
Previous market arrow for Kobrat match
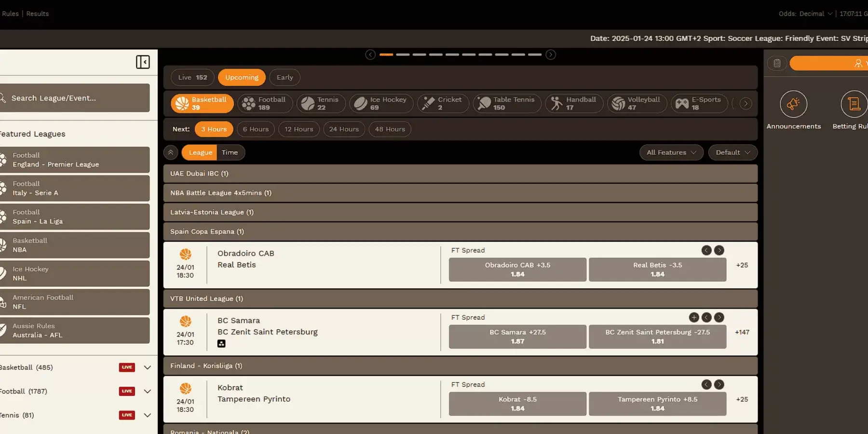(706, 384)
